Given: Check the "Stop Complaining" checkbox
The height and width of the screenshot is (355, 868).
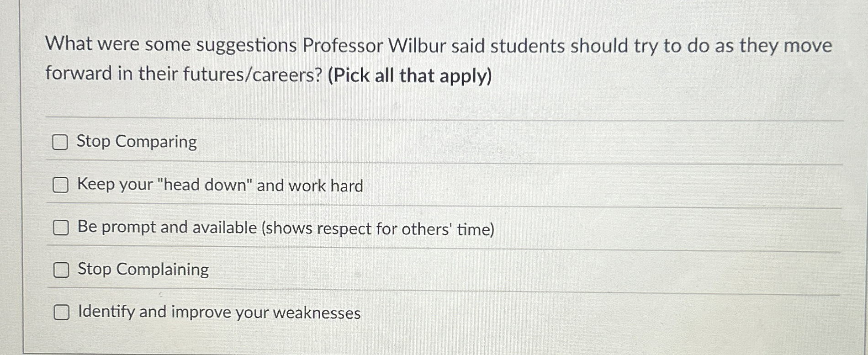Looking at the screenshot, I should coord(61,270).
